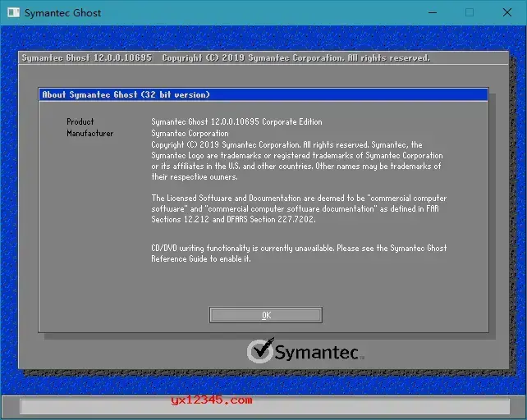Click the "About Symantec Ghost (32 bit version)" title bar
The image size is (527, 420).
pos(263,94)
